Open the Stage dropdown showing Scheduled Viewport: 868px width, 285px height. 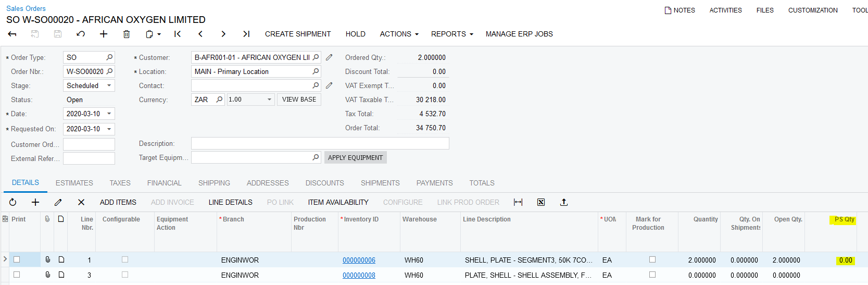109,85
